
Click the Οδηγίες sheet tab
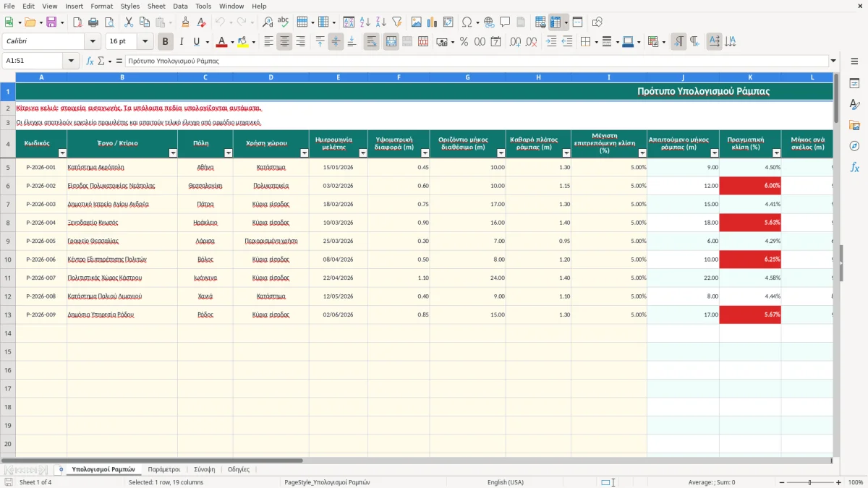(x=239, y=469)
